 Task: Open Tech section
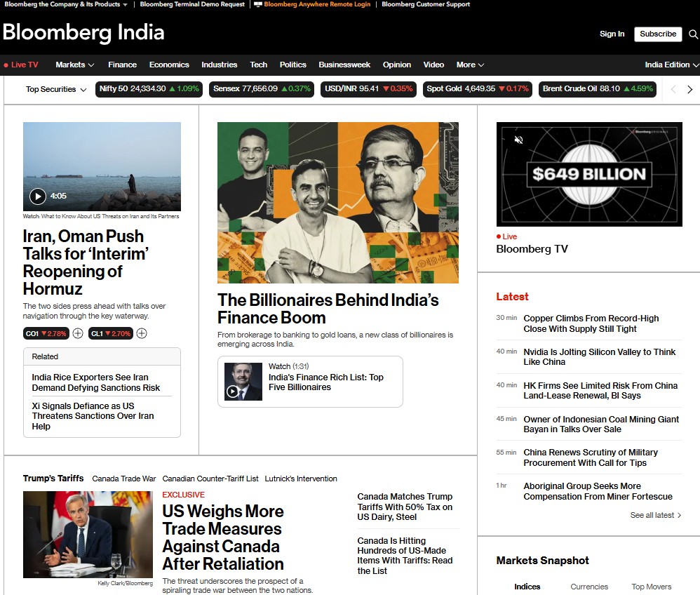[x=259, y=65]
